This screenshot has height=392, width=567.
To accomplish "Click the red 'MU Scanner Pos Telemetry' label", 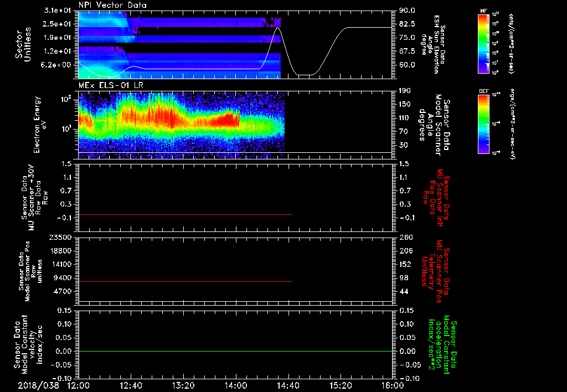I will 436,271.
